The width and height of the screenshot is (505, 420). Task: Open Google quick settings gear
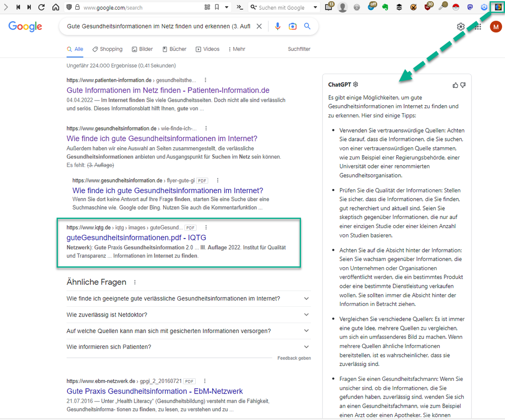pos(461,27)
